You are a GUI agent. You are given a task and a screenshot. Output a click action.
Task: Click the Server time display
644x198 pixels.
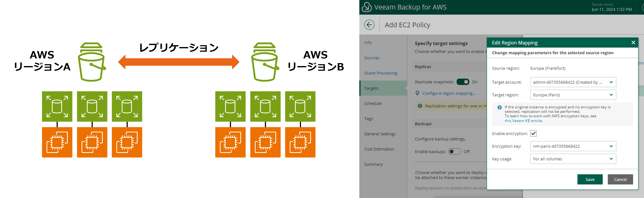pyautogui.click(x=611, y=7)
